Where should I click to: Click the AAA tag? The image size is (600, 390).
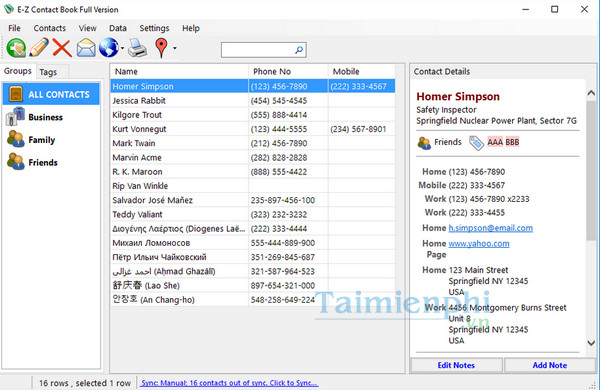pos(495,142)
